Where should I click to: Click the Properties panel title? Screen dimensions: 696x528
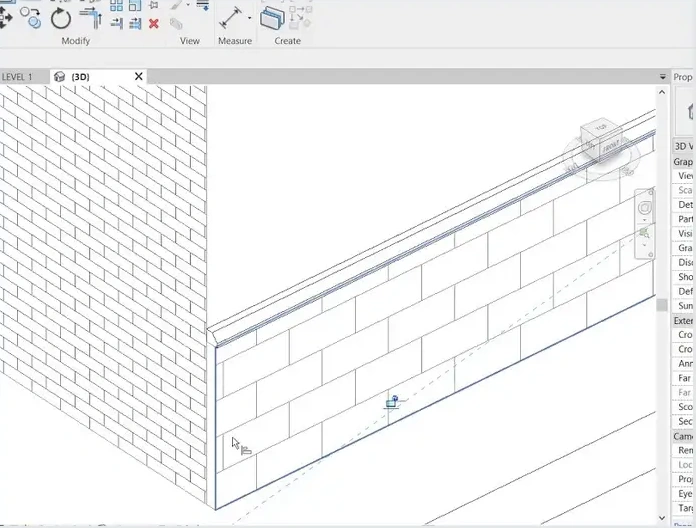coord(683,77)
